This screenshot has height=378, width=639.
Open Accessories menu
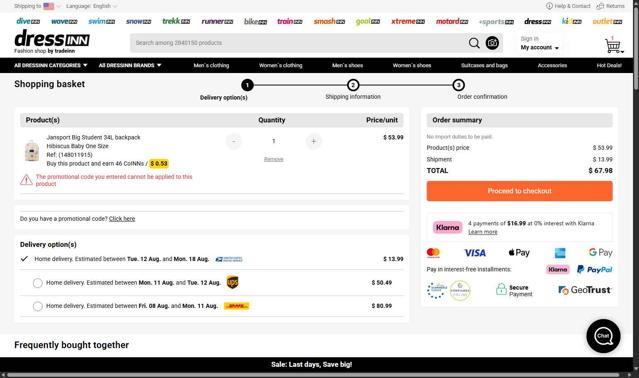[x=552, y=65]
